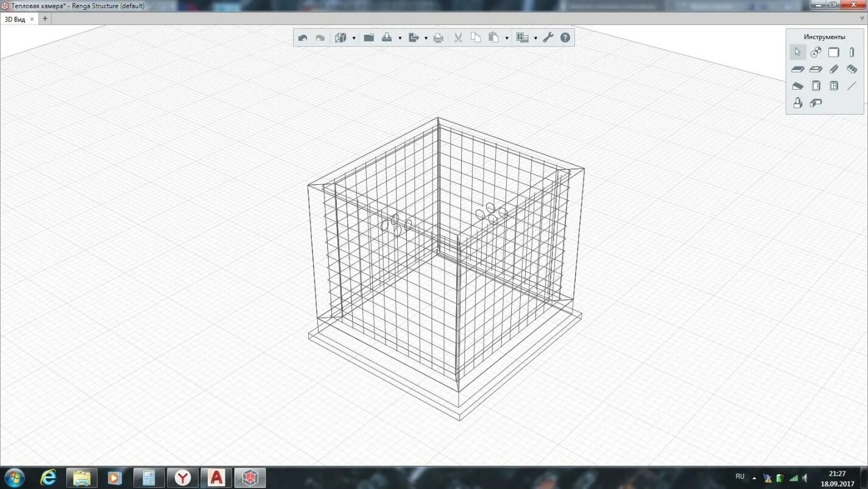Image resolution: width=868 pixels, height=489 pixels.
Task: Expand the save options dropdown arrow
Action: pyautogui.click(x=400, y=38)
